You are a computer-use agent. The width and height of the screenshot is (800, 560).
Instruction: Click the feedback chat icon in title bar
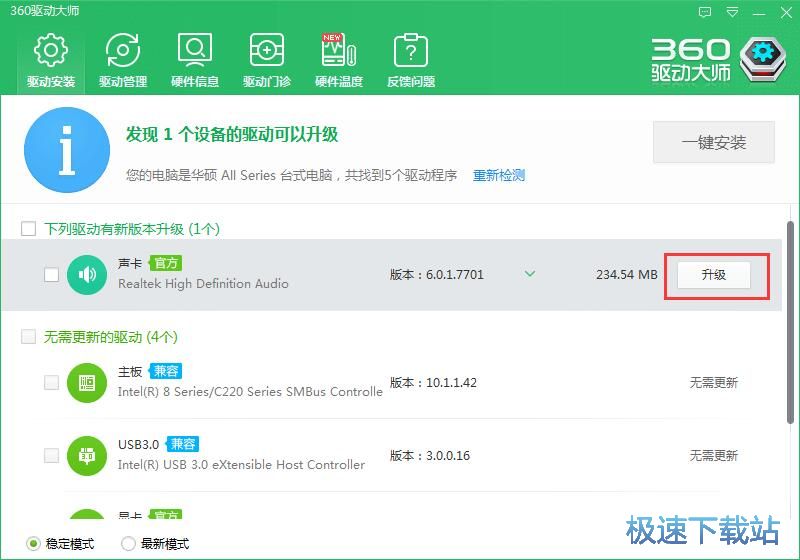click(705, 12)
